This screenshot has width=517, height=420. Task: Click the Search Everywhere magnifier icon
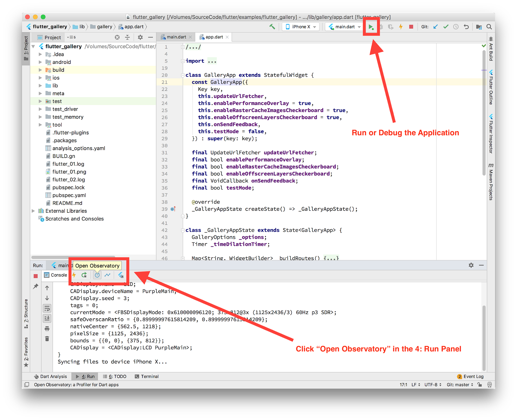pyautogui.click(x=489, y=27)
